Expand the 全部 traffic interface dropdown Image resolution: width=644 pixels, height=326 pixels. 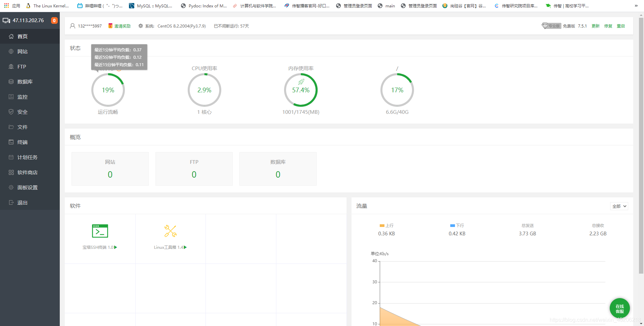[619, 206]
